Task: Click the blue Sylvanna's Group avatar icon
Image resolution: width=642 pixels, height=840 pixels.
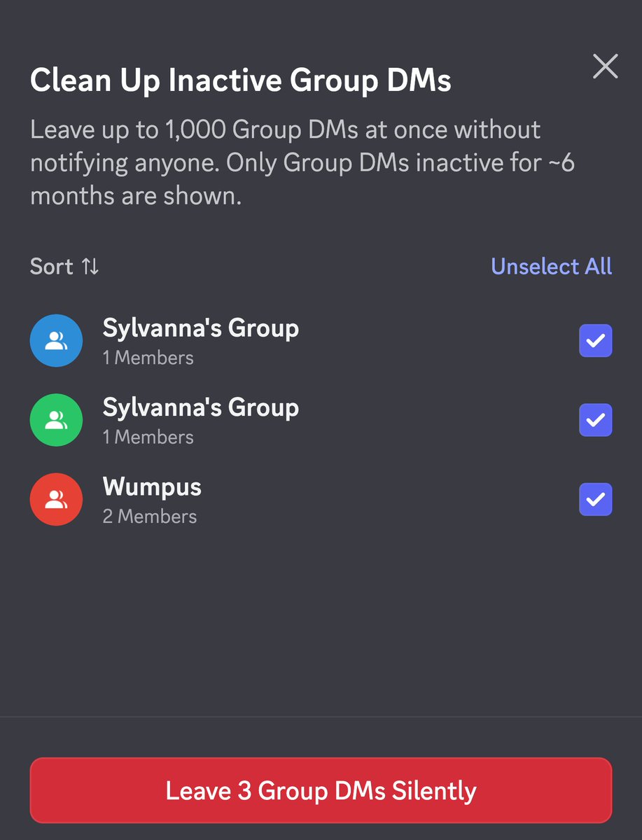Action: click(x=56, y=341)
